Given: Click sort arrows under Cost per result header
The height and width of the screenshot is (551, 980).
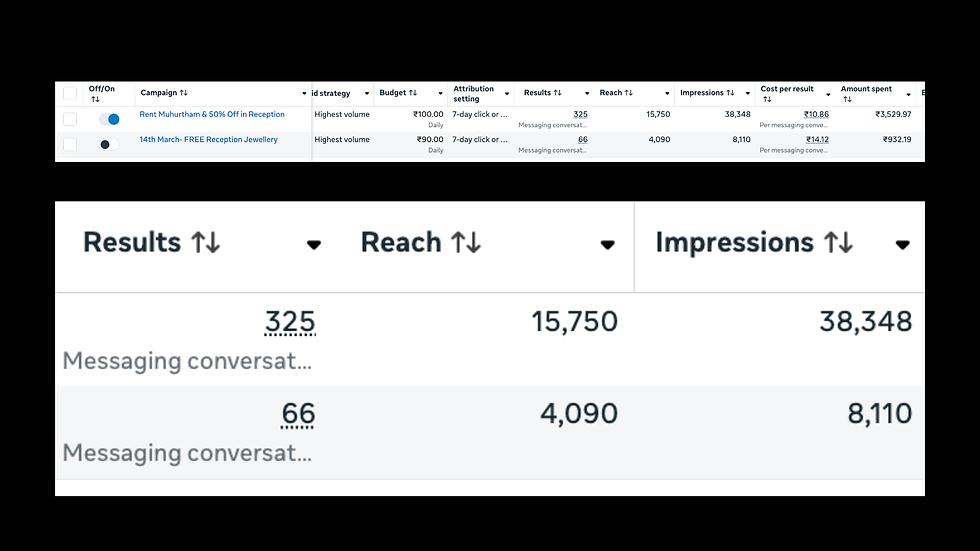Looking at the screenshot, I should tap(767, 99).
